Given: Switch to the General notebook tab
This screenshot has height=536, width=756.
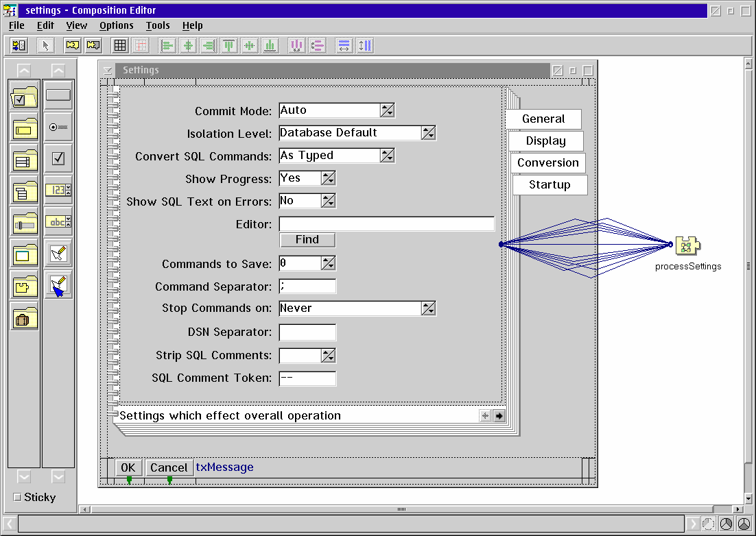Looking at the screenshot, I should point(543,119).
